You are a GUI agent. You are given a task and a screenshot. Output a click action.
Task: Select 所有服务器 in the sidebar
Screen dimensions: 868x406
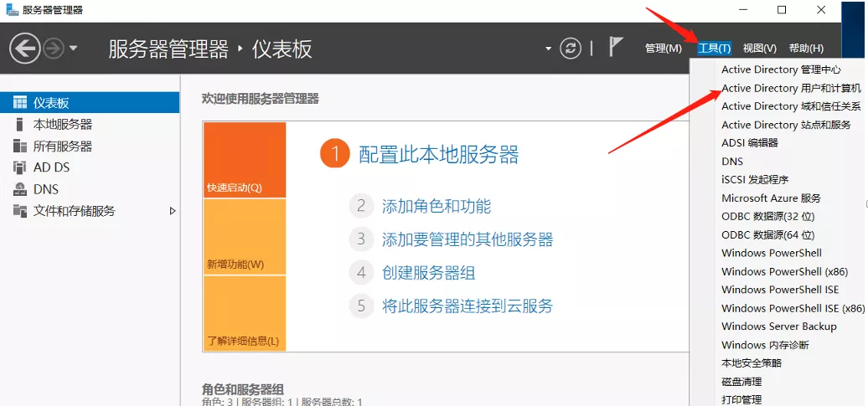click(62, 146)
